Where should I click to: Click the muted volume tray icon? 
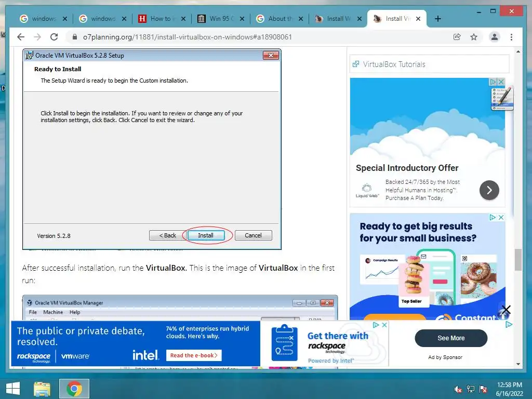pos(458,389)
